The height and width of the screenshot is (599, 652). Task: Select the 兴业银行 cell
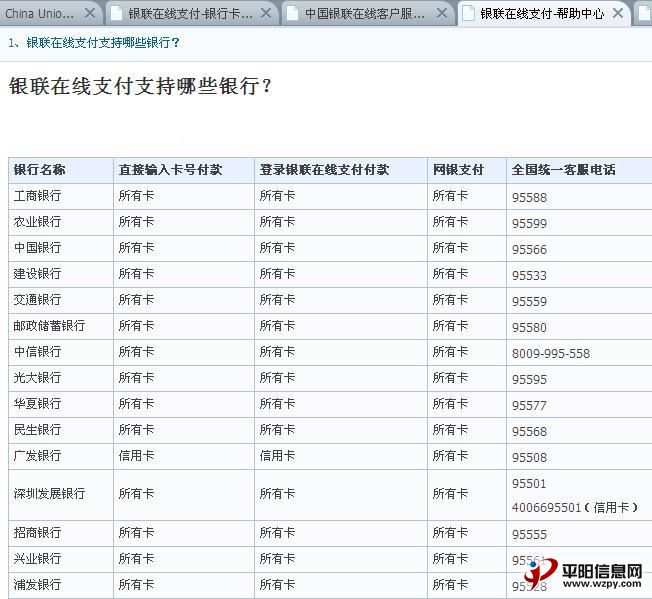[x=61, y=559]
